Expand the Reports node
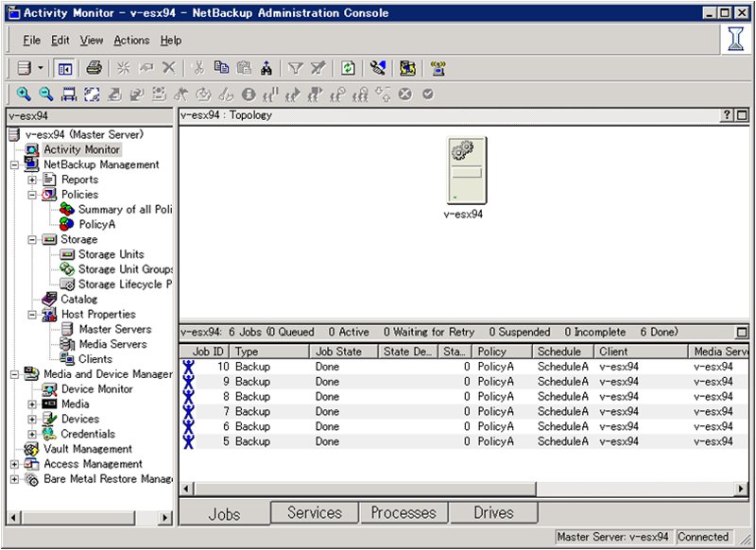This screenshot has height=550, width=756. [32, 180]
